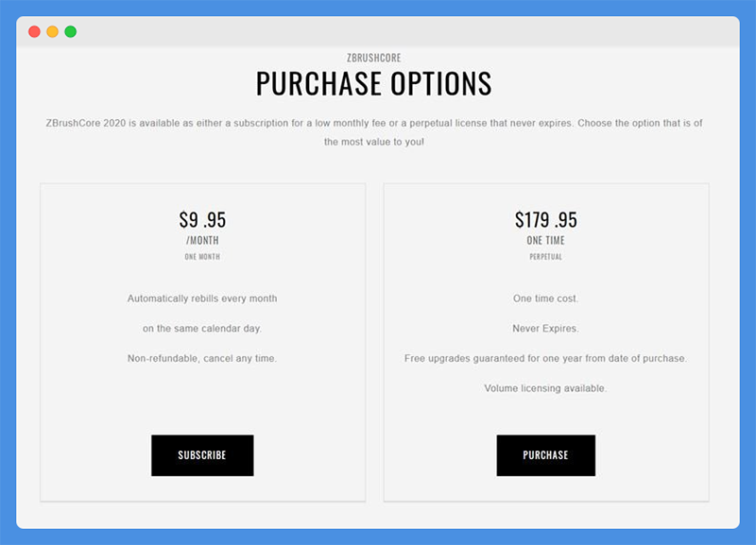
Task: Select the $179.95 one time price heading
Action: coord(546,220)
